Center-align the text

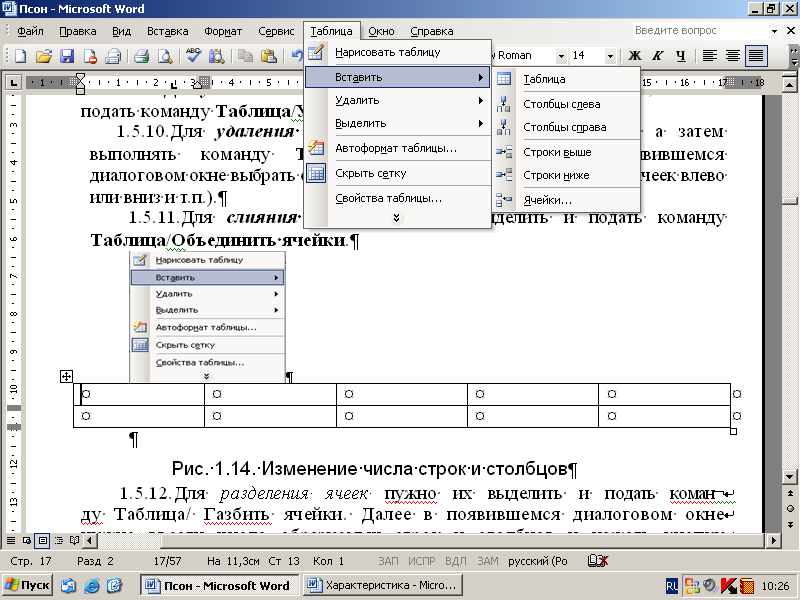[x=733, y=56]
